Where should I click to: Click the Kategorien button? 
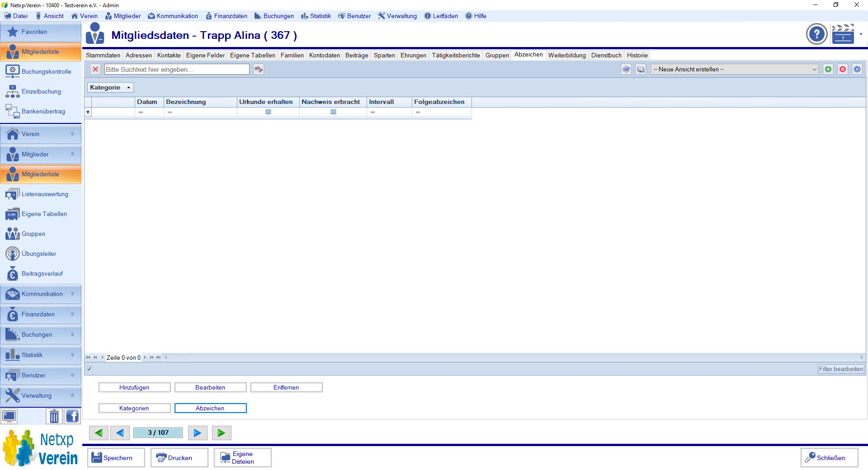coord(134,408)
